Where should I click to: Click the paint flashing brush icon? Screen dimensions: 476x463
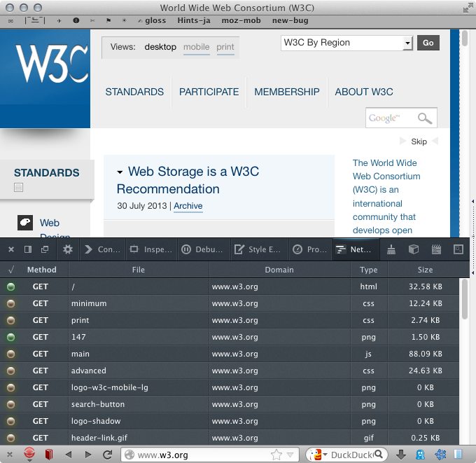(x=391, y=249)
